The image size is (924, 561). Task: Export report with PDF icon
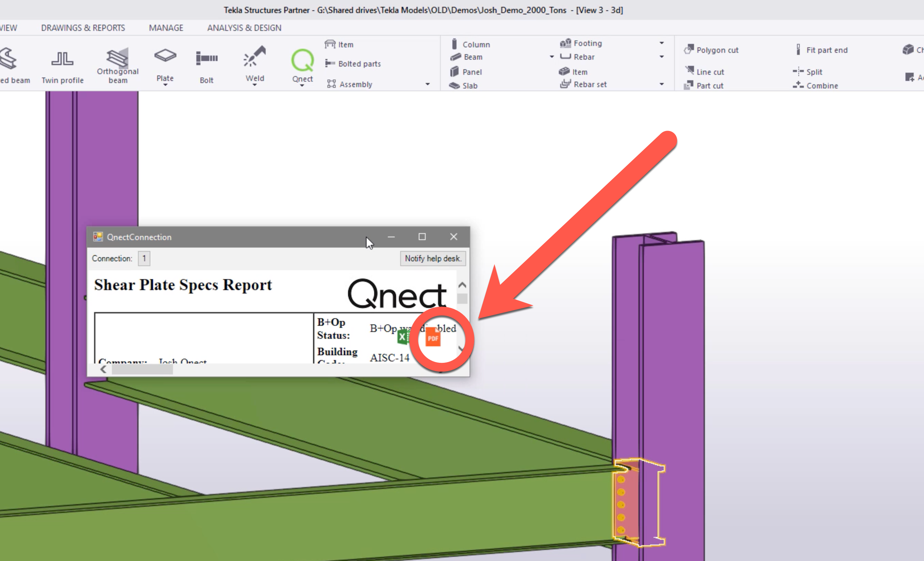433,337
